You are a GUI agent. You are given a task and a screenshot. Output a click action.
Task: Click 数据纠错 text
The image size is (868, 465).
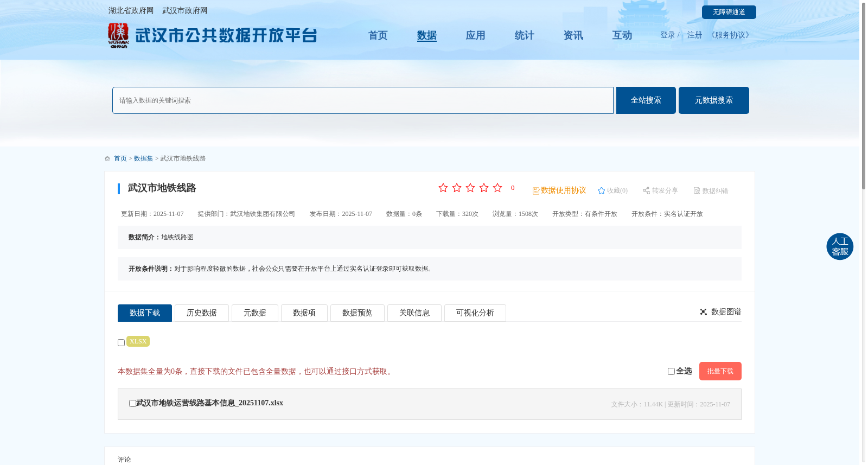(716, 191)
